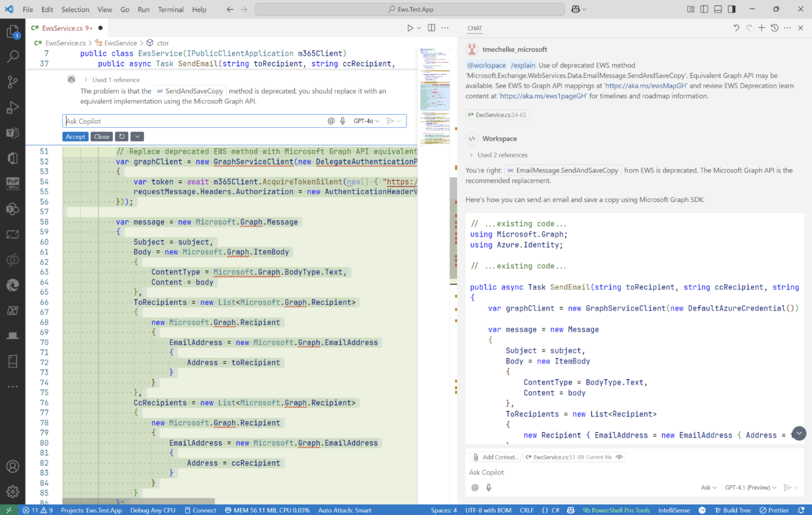Open the Accounts icon in activity bar
Viewport: 812px width, 515px height.
(13, 466)
